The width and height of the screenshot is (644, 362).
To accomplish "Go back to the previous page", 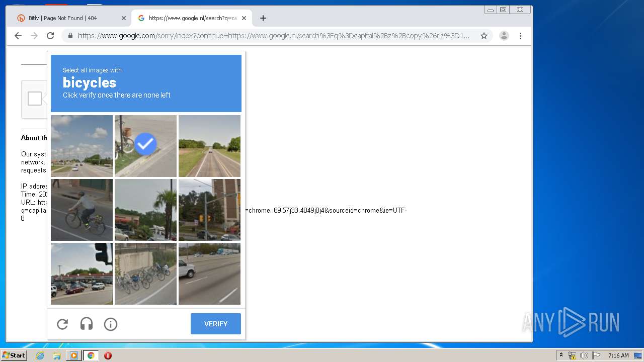I will 18,36.
